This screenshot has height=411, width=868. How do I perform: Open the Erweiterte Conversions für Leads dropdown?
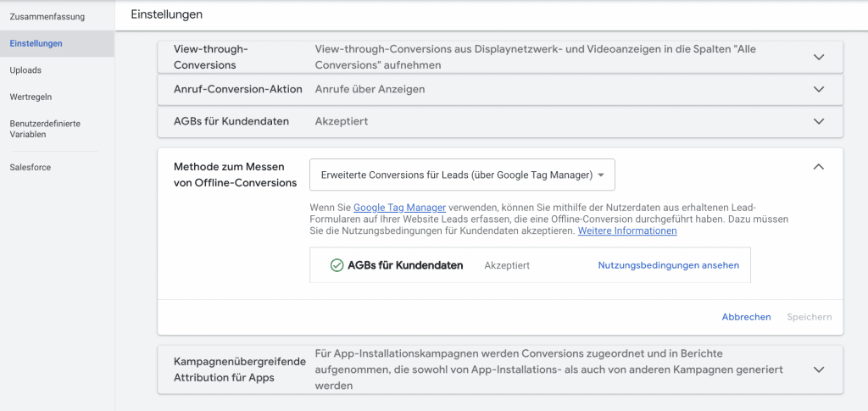click(462, 175)
